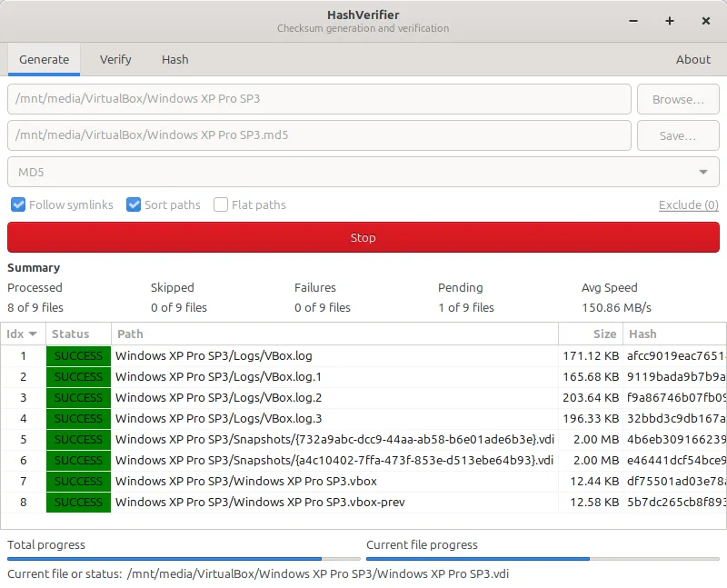Click the Browse button
Screen dimensions: 727x588
click(678, 99)
